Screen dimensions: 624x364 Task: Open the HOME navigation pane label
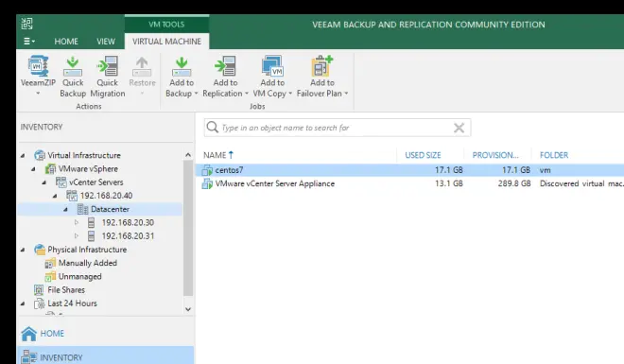[x=52, y=334]
